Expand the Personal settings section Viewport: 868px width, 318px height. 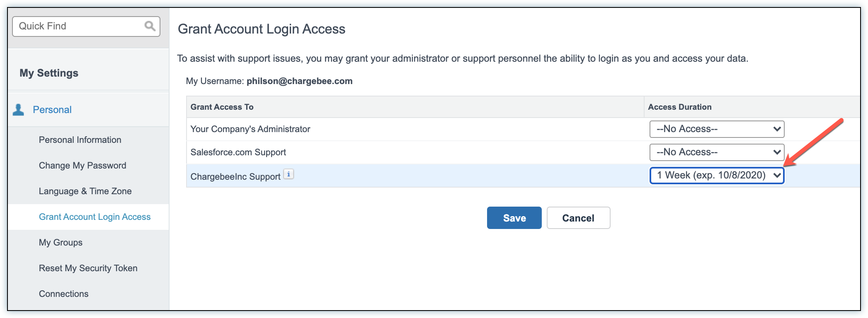pyautogui.click(x=52, y=110)
